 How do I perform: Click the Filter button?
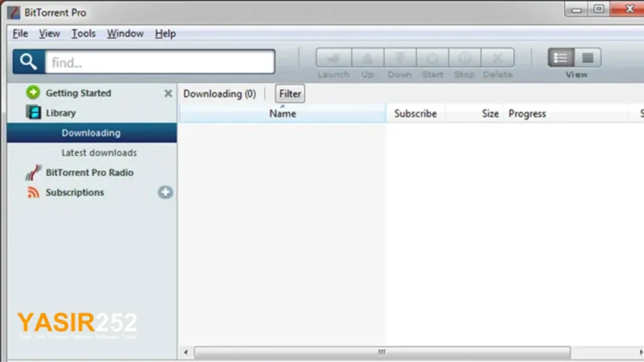pyautogui.click(x=290, y=94)
